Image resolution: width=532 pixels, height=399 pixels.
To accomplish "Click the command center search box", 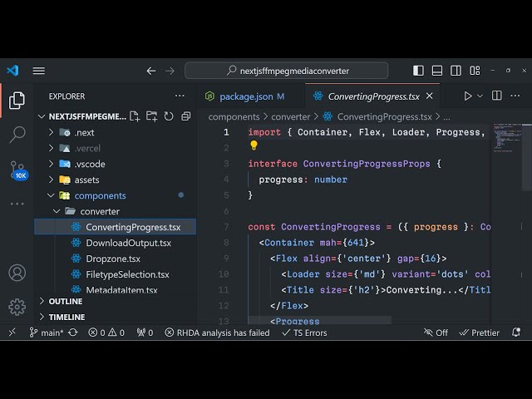I will click(x=286, y=71).
